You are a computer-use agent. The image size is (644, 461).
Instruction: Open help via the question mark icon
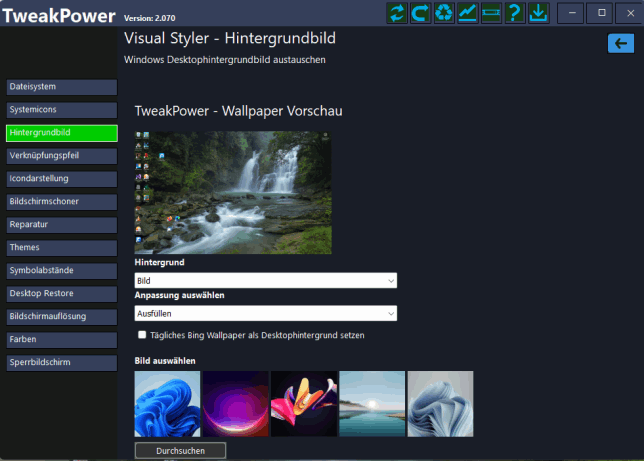(514, 13)
